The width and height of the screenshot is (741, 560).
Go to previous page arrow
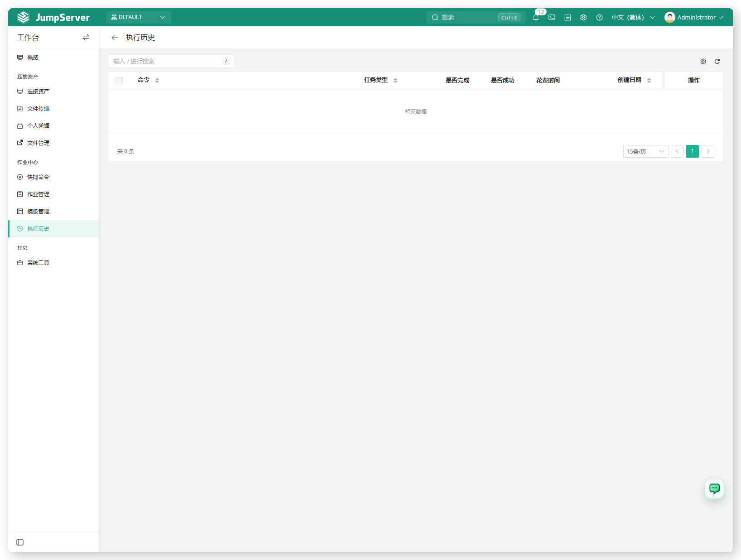[677, 151]
